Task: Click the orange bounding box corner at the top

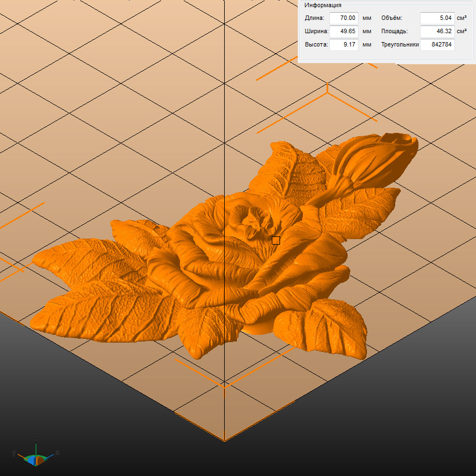Action: click(x=328, y=91)
